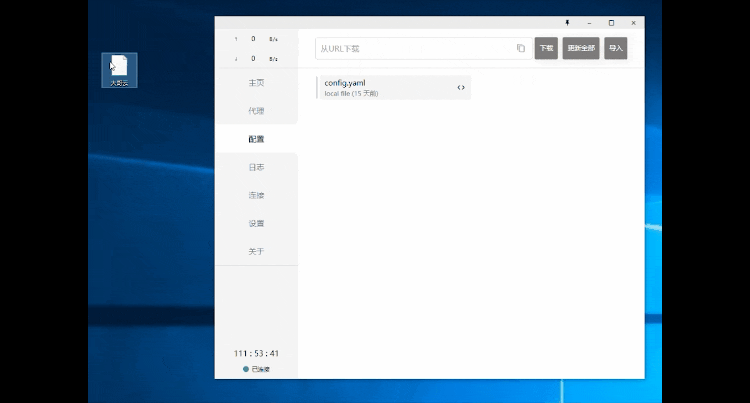Click the 下载 (Download) button

tap(546, 48)
